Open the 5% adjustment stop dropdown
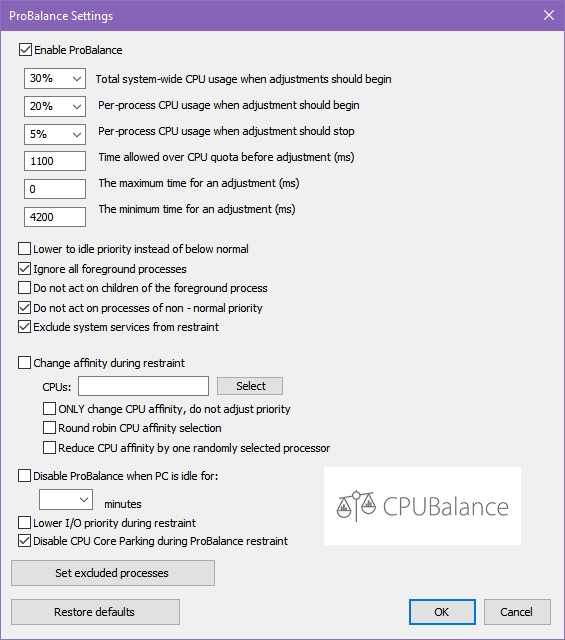This screenshot has height=640, width=565. 55,134
